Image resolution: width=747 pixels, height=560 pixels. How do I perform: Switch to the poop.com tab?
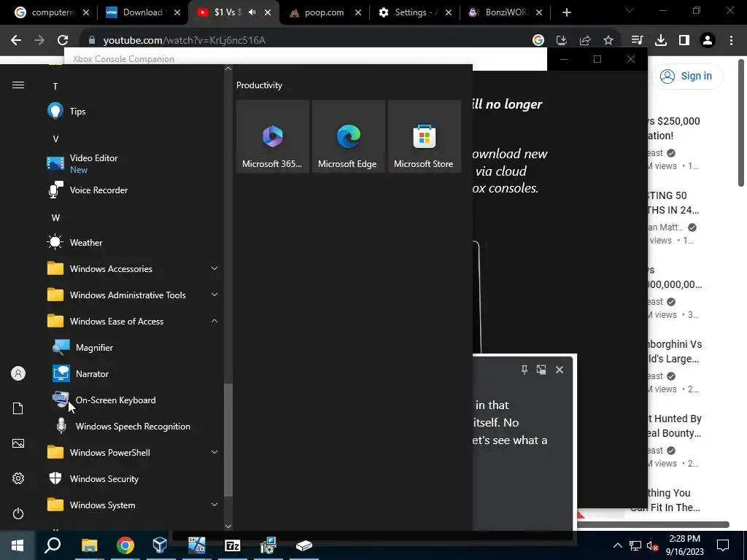tap(325, 12)
